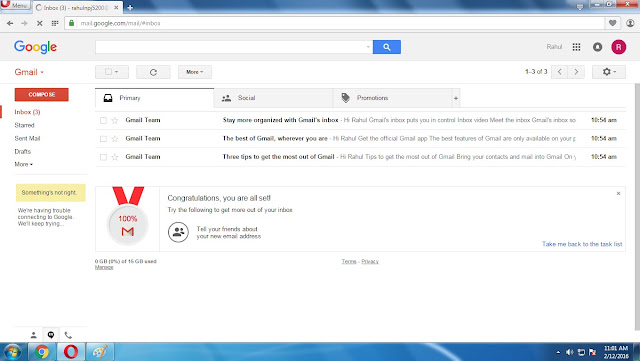
Task: Close the Inbox browser tab
Action: pos(116,7)
